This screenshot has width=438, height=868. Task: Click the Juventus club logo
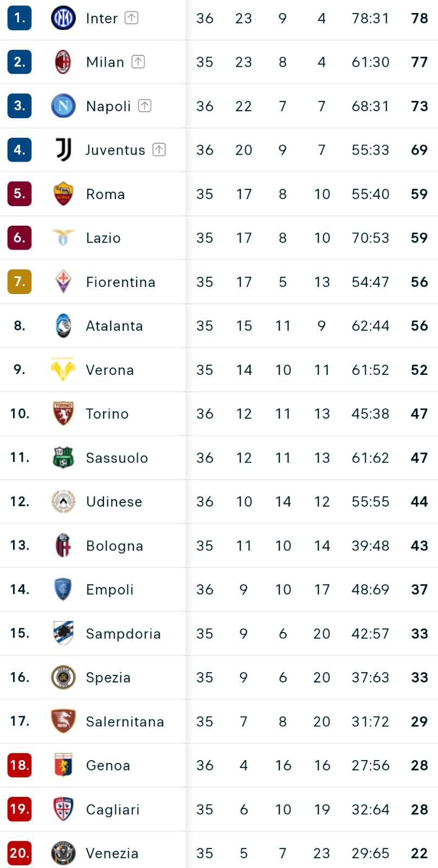63,150
